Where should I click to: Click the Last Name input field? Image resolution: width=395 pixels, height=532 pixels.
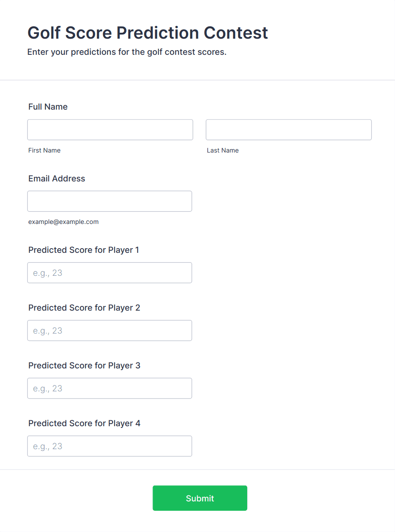point(288,130)
